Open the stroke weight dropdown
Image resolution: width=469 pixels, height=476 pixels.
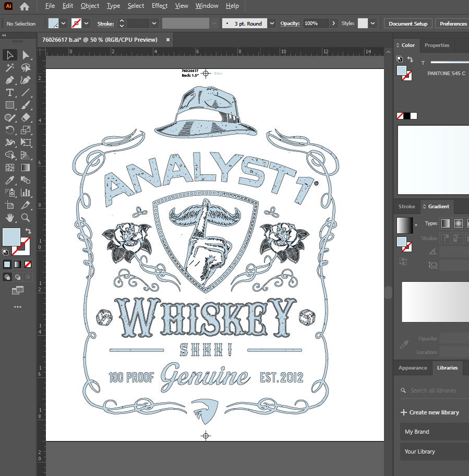tap(154, 23)
